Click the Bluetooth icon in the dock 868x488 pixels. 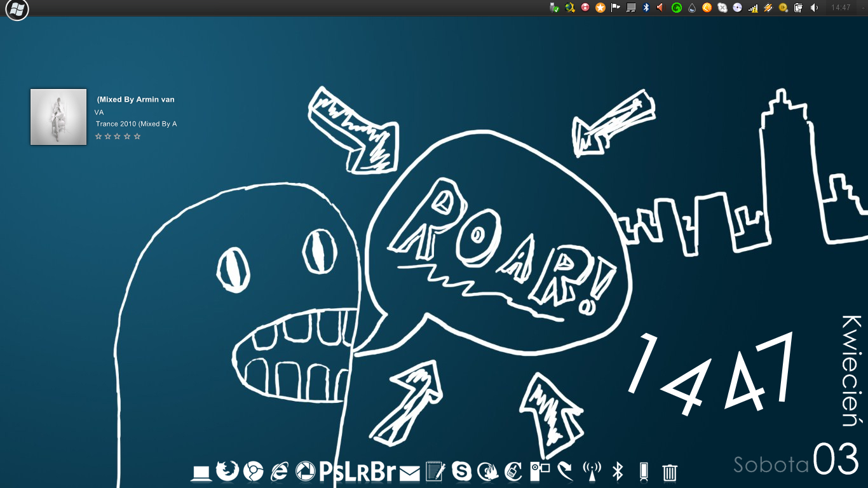(x=617, y=471)
